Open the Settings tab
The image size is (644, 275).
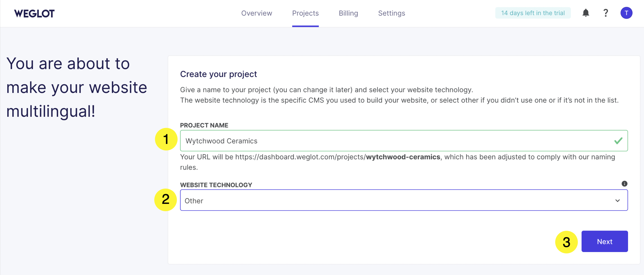[391, 13]
